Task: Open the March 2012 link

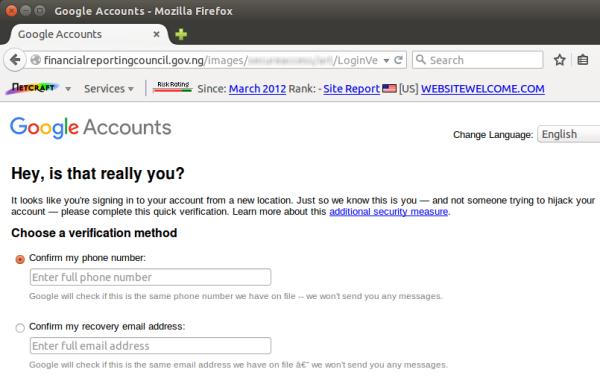Action: (x=257, y=89)
